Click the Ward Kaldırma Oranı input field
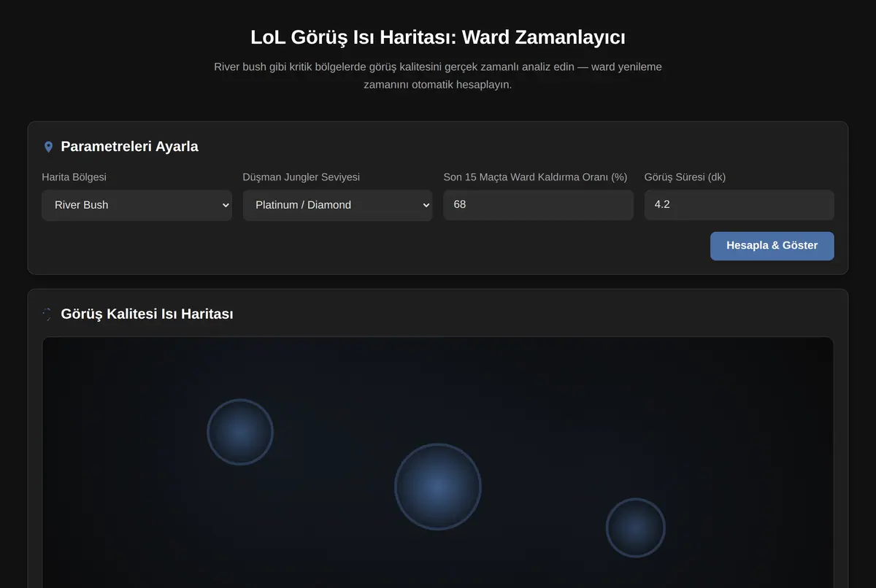The height and width of the screenshot is (588, 876). tap(538, 205)
